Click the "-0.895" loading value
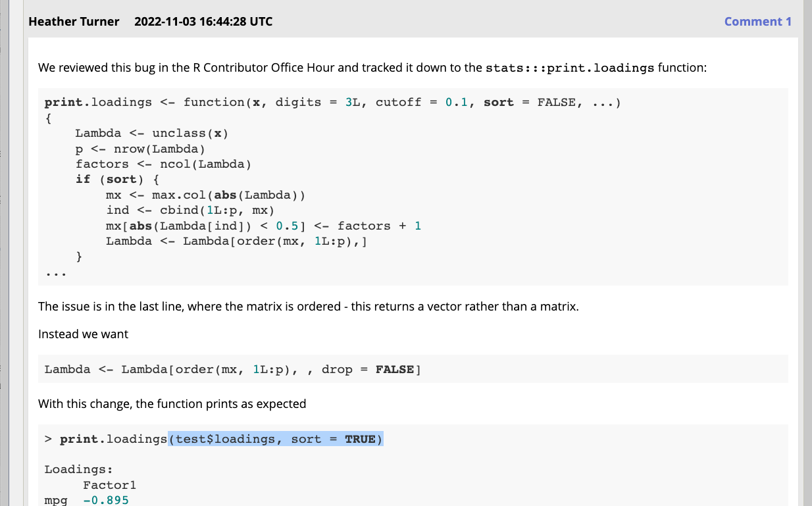 tap(106, 501)
